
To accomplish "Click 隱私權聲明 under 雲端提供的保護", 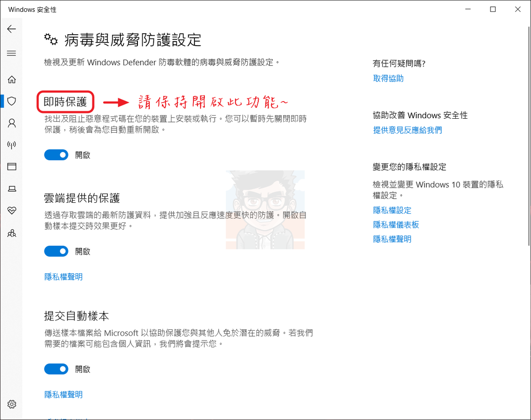I will pyautogui.click(x=63, y=276).
